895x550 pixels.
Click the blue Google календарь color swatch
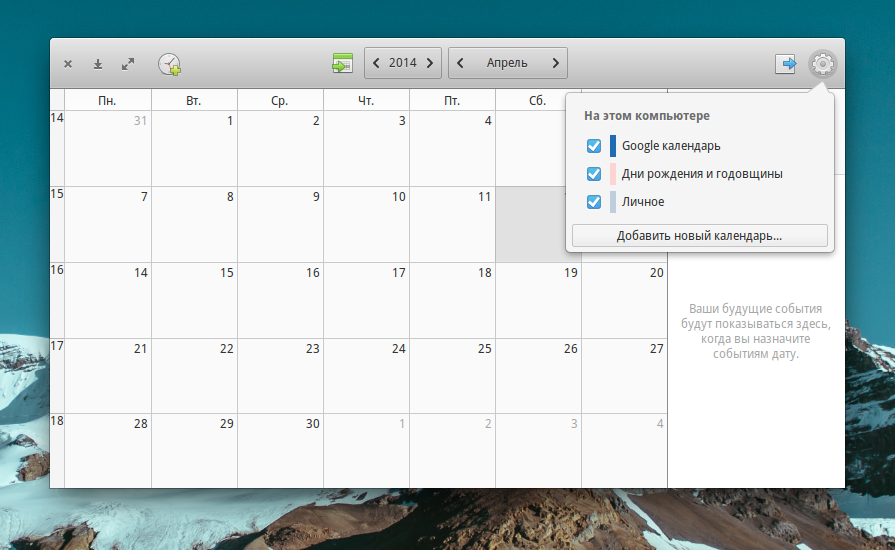pyautogui.click(x=612, y=146)
